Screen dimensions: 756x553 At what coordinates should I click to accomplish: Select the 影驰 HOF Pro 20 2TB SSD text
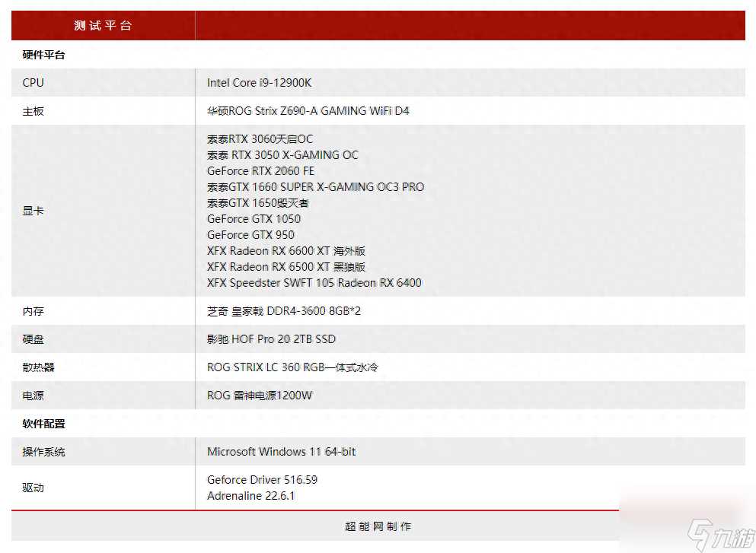[x=271, y=339]
